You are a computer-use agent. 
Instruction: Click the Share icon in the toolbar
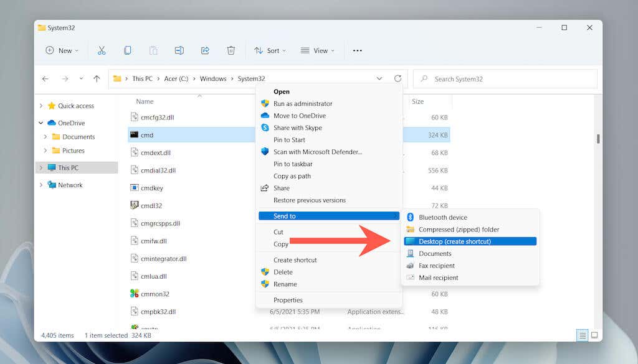(205, 50)
